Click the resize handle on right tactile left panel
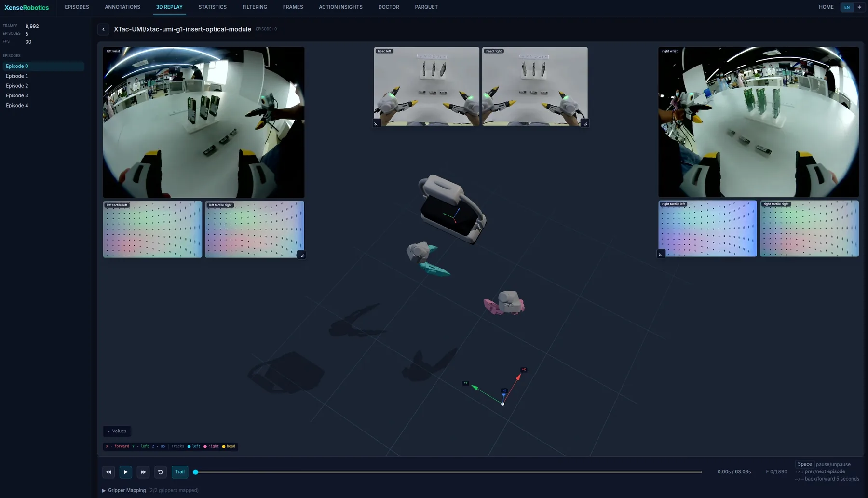Screen dimensions: 868x498 pos(661,254)
